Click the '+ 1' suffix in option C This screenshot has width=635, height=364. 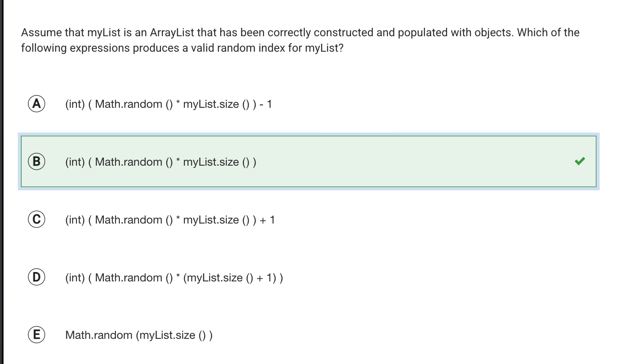[268, 220]
